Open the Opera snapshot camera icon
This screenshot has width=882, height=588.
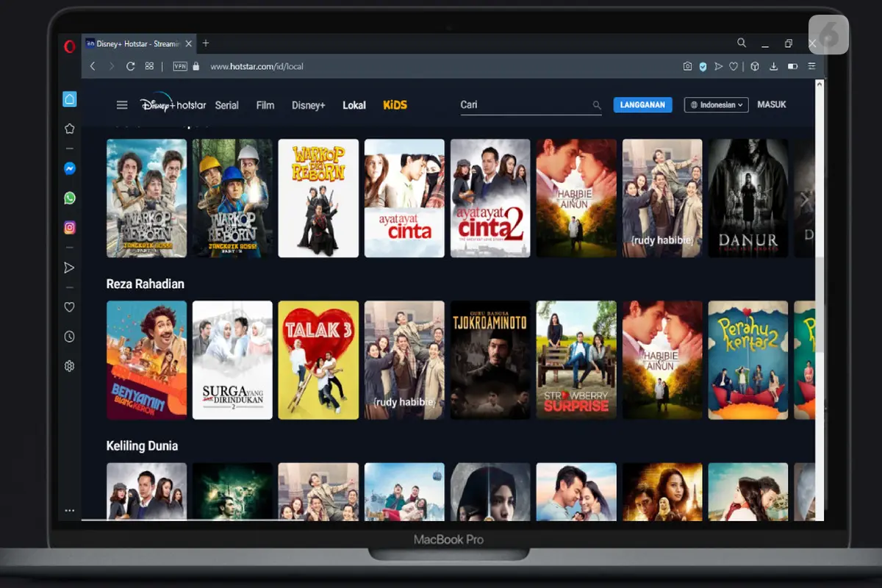point(687,66)
